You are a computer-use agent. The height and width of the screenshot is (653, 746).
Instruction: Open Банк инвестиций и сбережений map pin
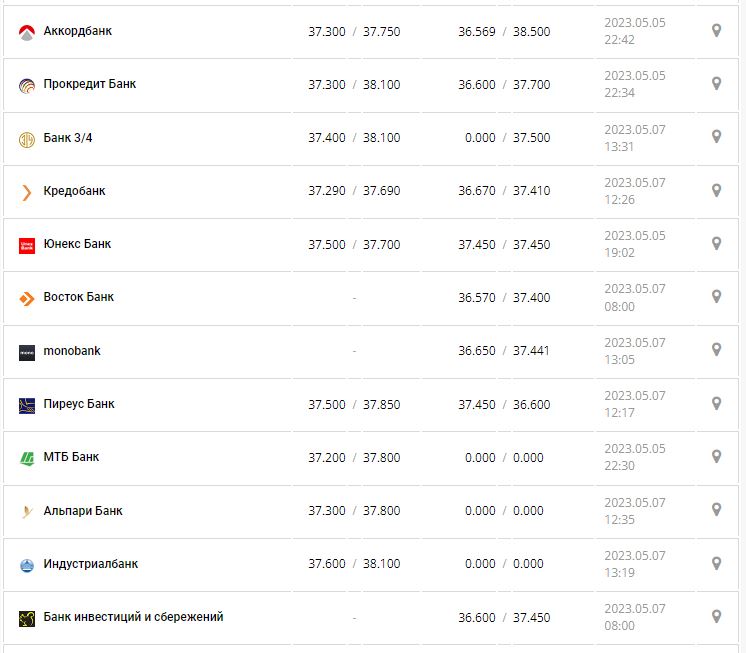(x=716, y=617)
